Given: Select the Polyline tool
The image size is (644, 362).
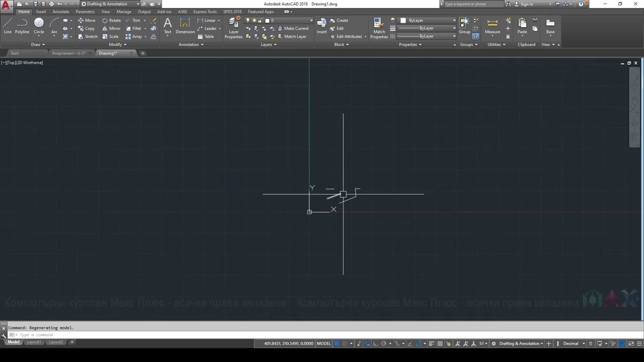Looking at the screenshot, I should click(22, 26).
